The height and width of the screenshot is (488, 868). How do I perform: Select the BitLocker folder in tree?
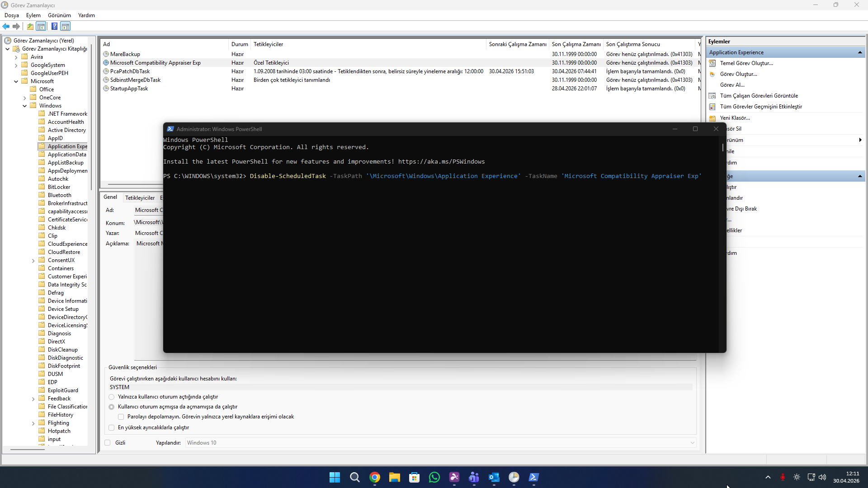59,187
